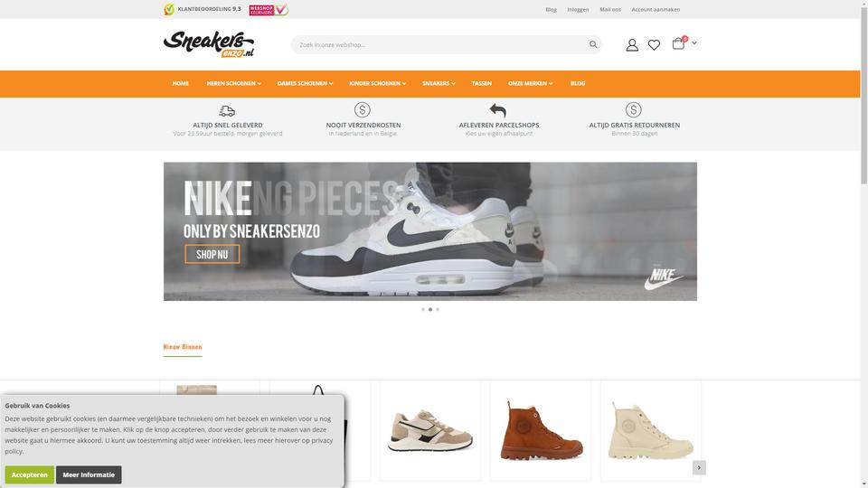This screenshot has height=488, width=868.
Task: Click the Inloggen link
Action: pyautogui.click(x=578, y=9)
